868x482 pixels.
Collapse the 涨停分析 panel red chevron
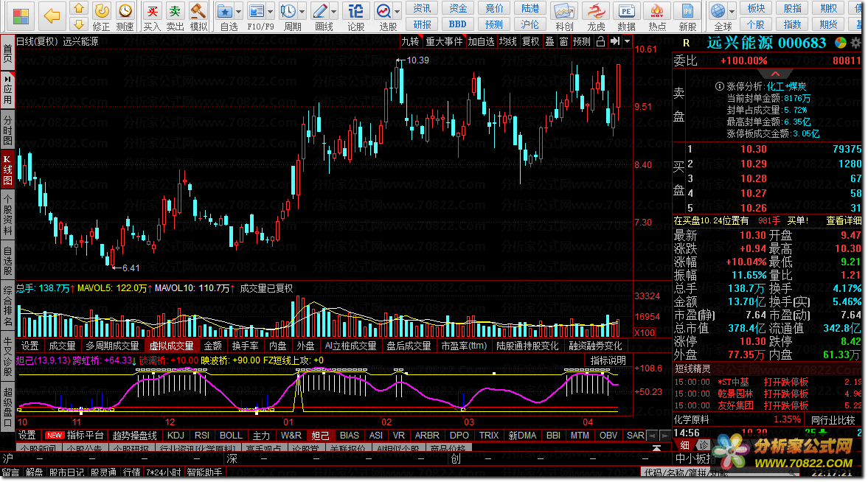coord(775,74)
